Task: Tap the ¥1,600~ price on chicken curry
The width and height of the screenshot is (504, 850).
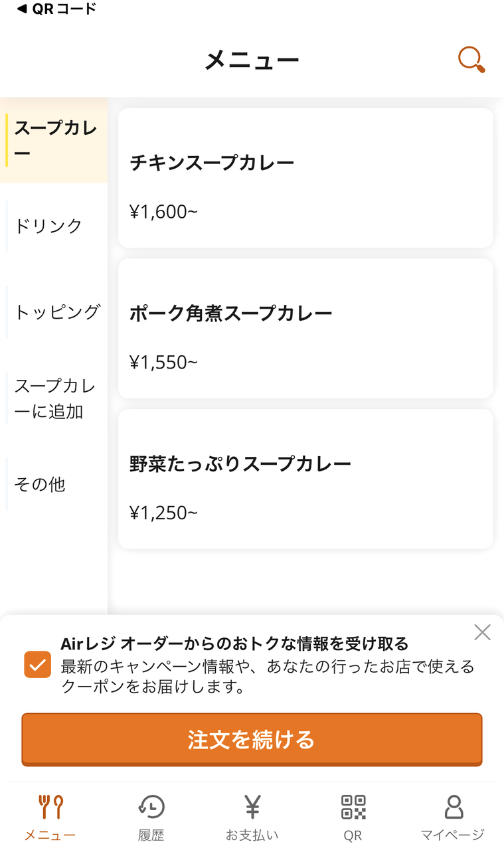Action: [163, 212]
